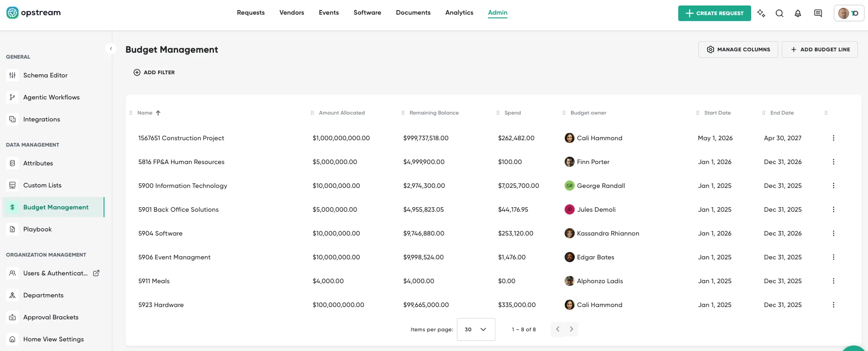Screen dimensions: 868x351
Task: Open the AI sparkle assistant icon
Action: click(x=761, y=13)
